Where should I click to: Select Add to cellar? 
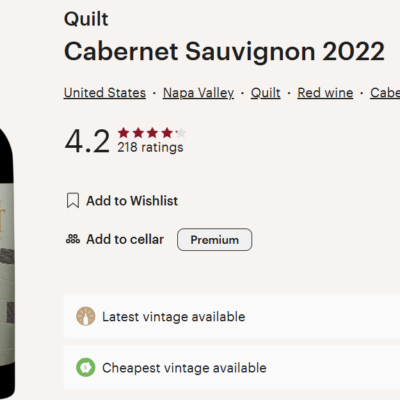(125, 239)
